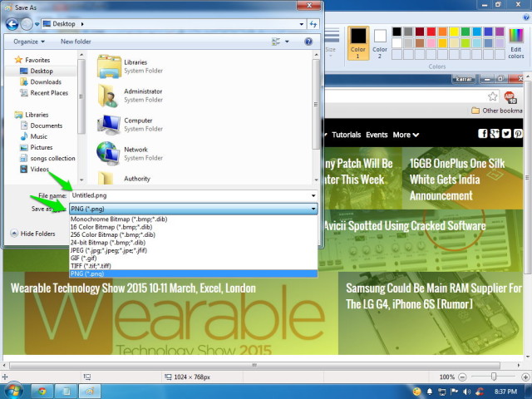Pick the black color swatch in Paint
This screenshot has height=399, width=532.
(x=397, y=32)
